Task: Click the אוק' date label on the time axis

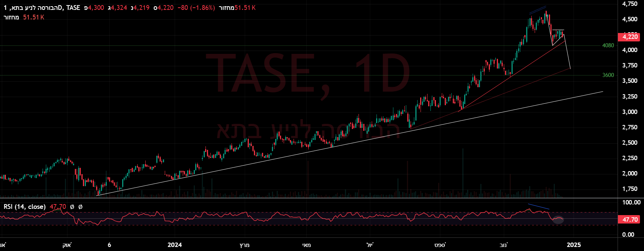Action: point(67,245)
